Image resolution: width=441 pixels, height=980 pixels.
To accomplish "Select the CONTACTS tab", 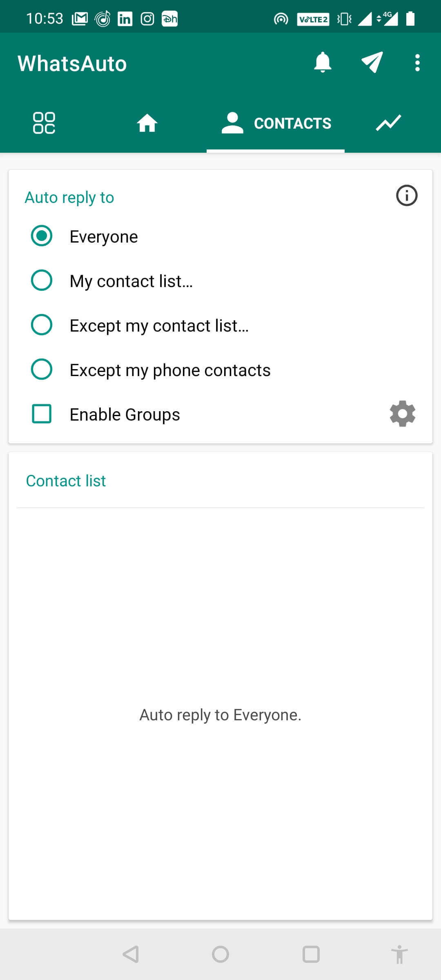I will pyautogui.click(x=276, y=123).
